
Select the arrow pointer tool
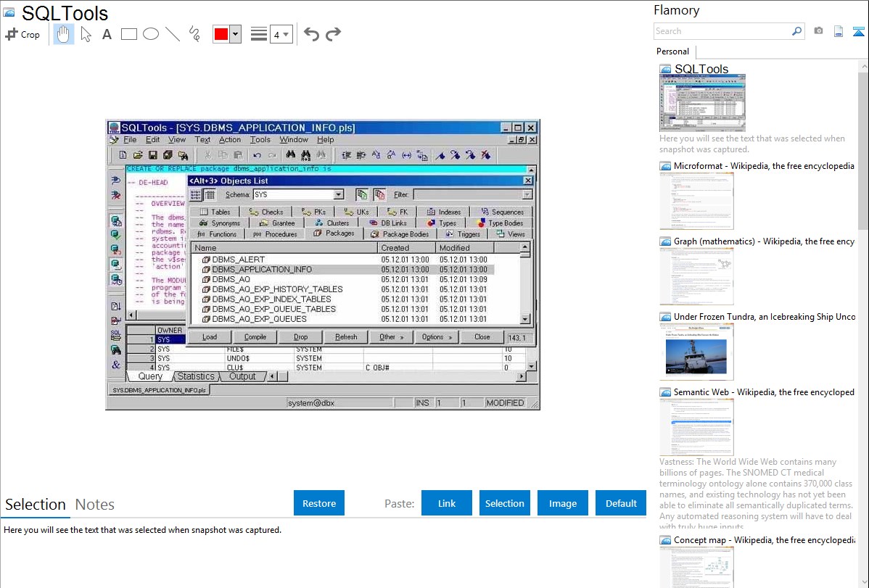pyautogui.click(x=86, y=34)
